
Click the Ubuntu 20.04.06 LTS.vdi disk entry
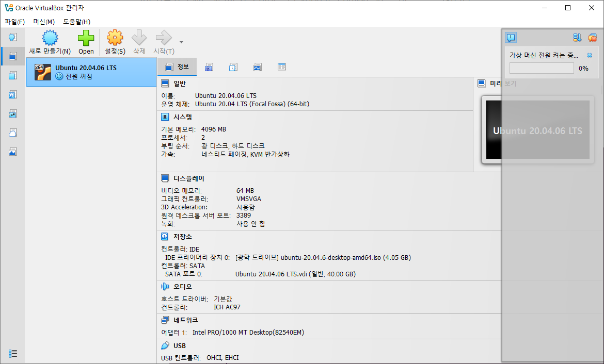tap(295, 274)
